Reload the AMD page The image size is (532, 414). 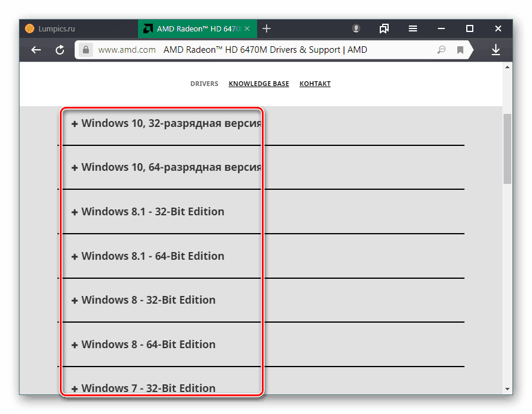[60, 50]
